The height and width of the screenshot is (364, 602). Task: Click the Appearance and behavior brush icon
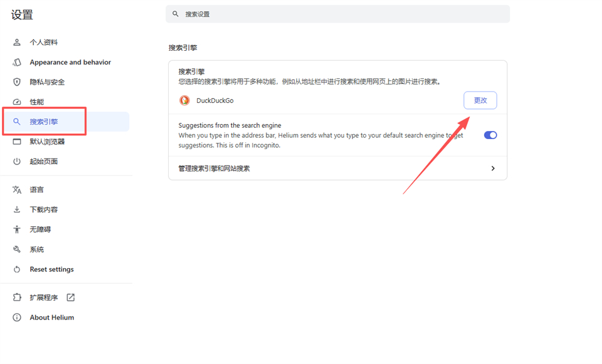point(16,62)
